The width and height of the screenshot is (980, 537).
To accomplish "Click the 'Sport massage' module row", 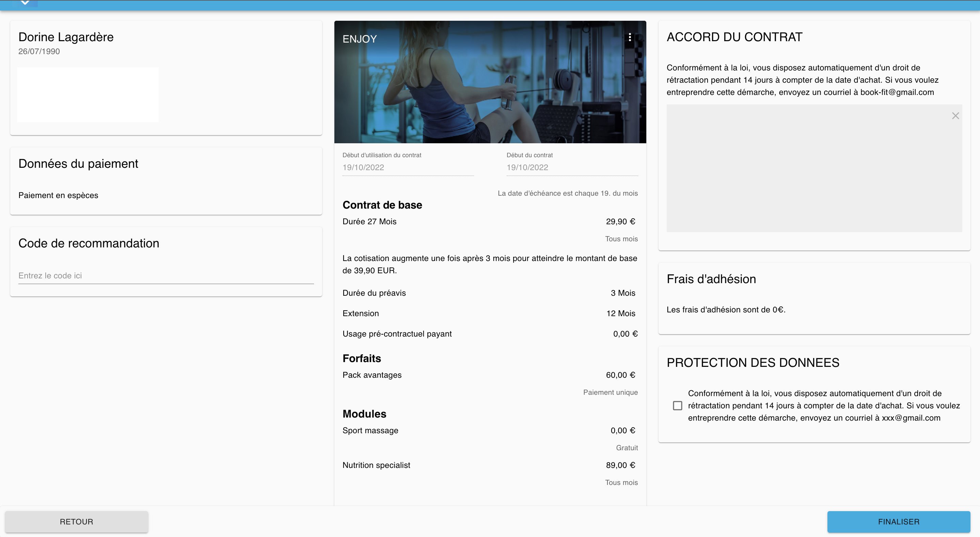I will pos(490,430).
